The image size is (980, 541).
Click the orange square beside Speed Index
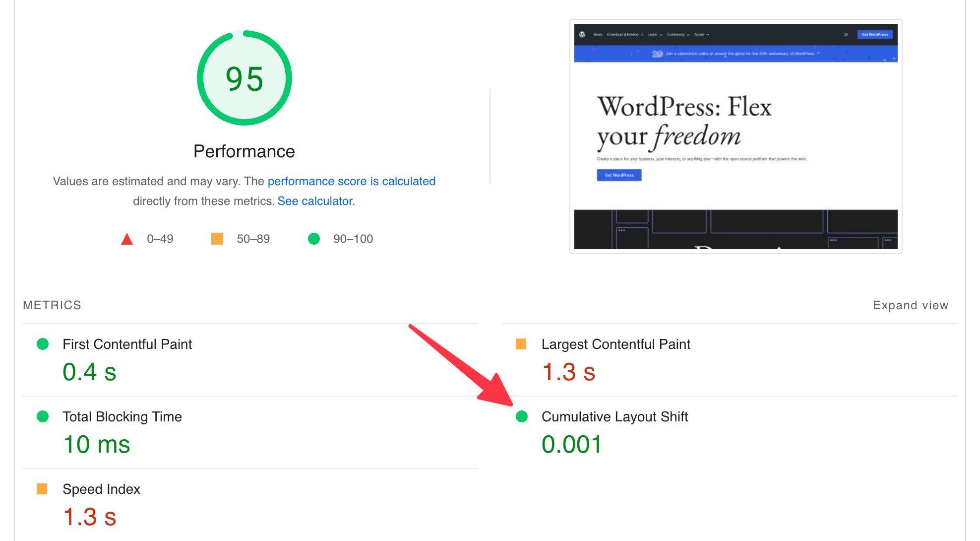click(x=42, y=489)
